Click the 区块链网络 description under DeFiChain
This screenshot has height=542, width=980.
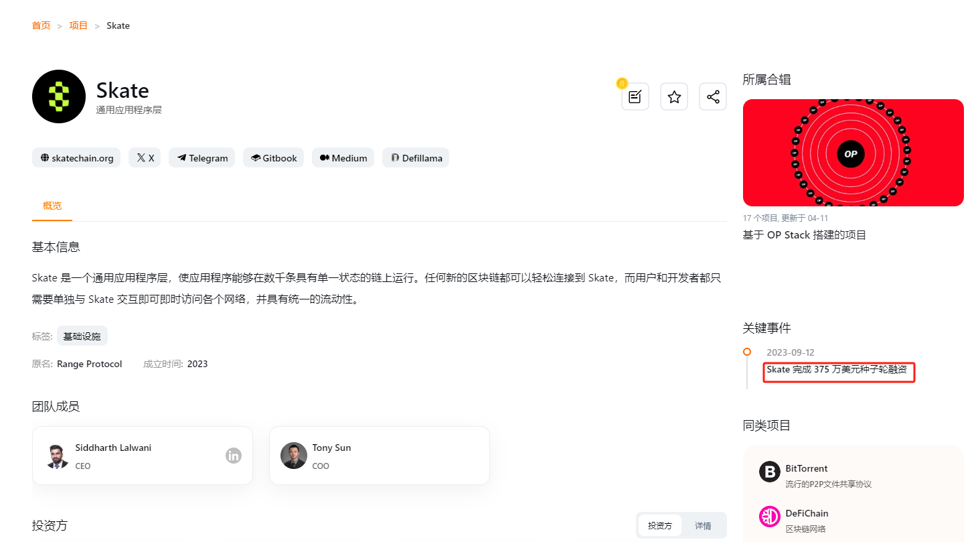(x=805, y=529)
